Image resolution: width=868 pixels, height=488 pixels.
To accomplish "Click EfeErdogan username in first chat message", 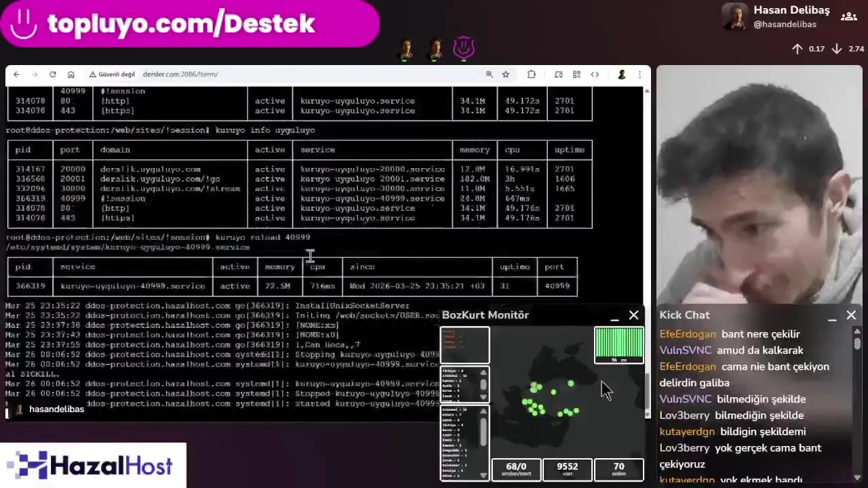I will [x=688, y=334].
